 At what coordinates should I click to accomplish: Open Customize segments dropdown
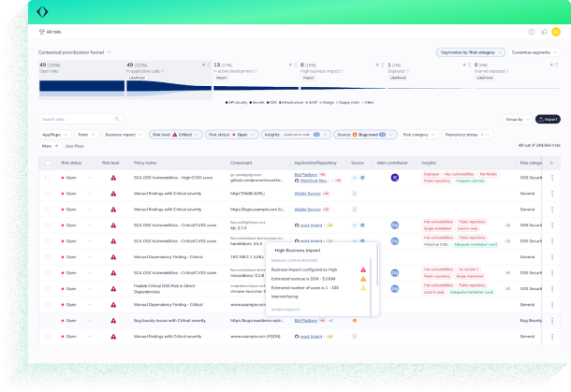pyautogui.click(x=534, y=52)
